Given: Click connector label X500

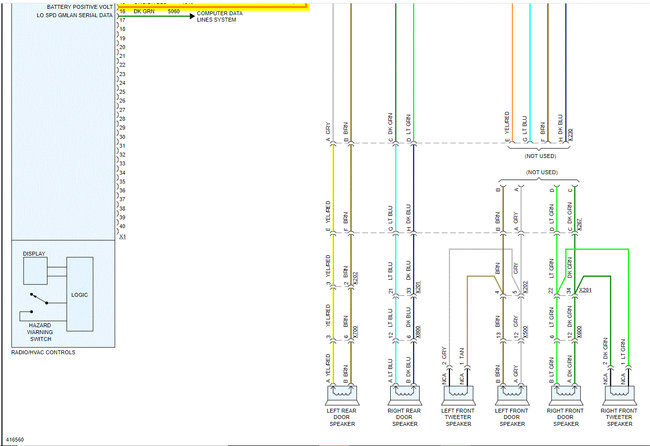Looking at the screenshot, I should (x=526, y=331).
